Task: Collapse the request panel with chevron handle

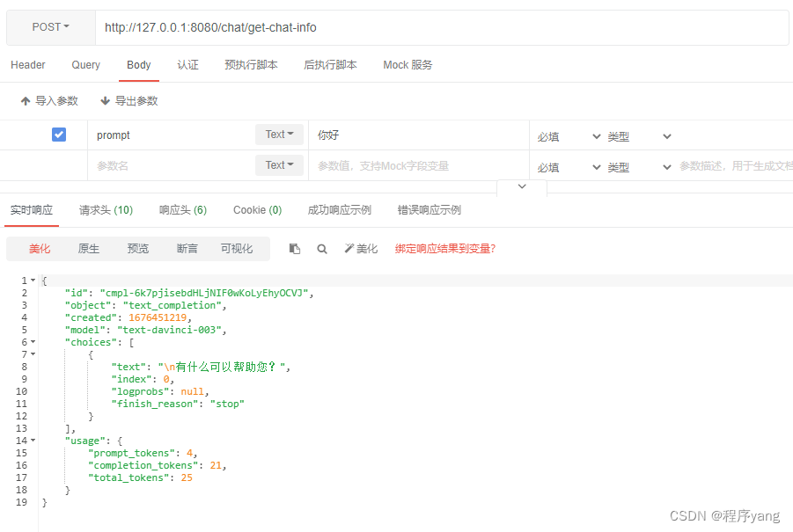Action: click(x=522, y=186)
